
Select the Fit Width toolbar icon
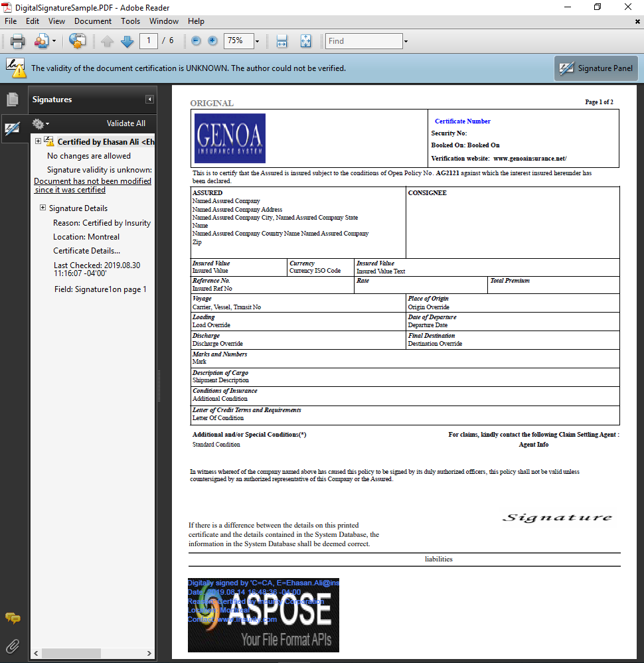282,40
